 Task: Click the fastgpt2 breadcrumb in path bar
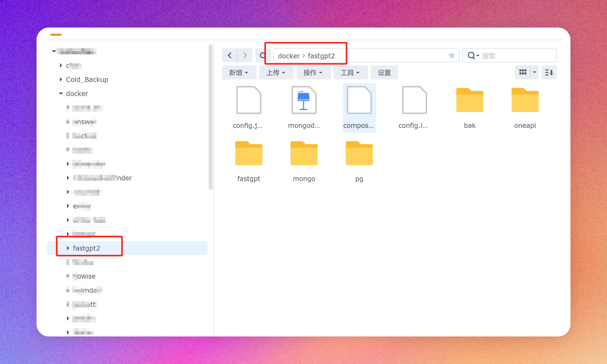click(x=321, y=56)
